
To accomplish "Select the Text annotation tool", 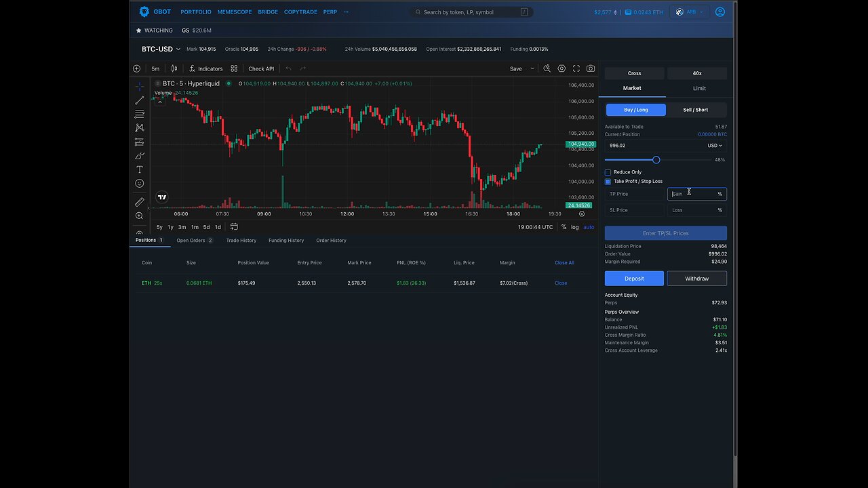I will 139,169.
